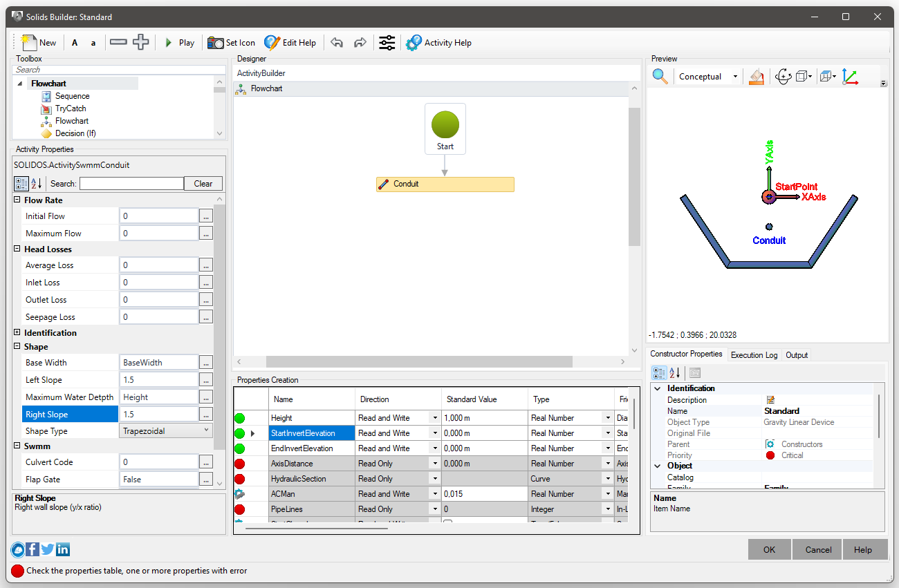
Task: Sort Activity Properties by category
Action: coord(21,184)
